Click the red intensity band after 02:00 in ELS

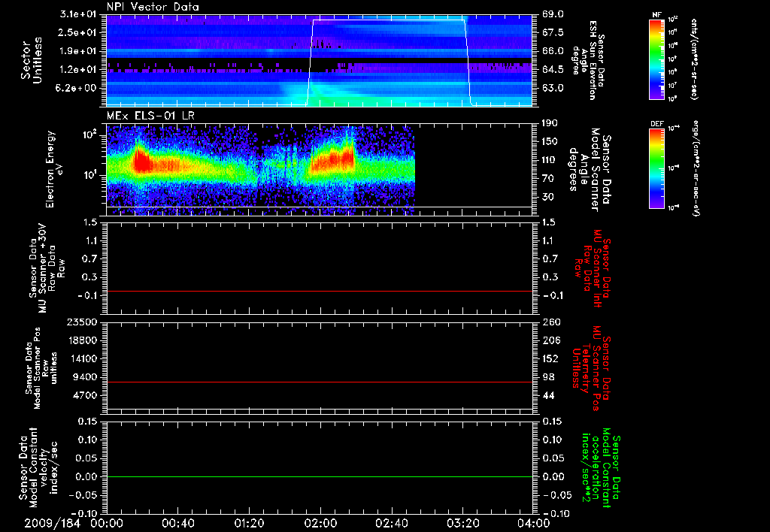pyautogui.click(x=333, y=159)
